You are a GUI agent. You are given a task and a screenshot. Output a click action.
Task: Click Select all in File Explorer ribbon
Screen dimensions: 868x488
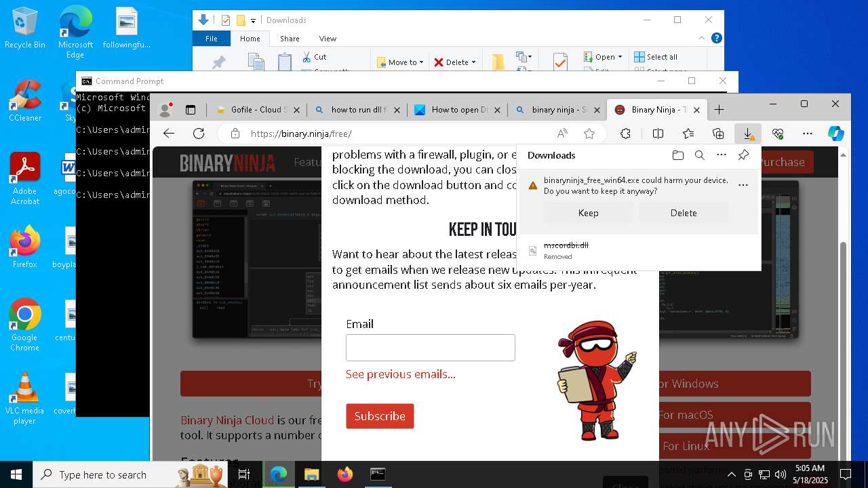pos(656,57)
